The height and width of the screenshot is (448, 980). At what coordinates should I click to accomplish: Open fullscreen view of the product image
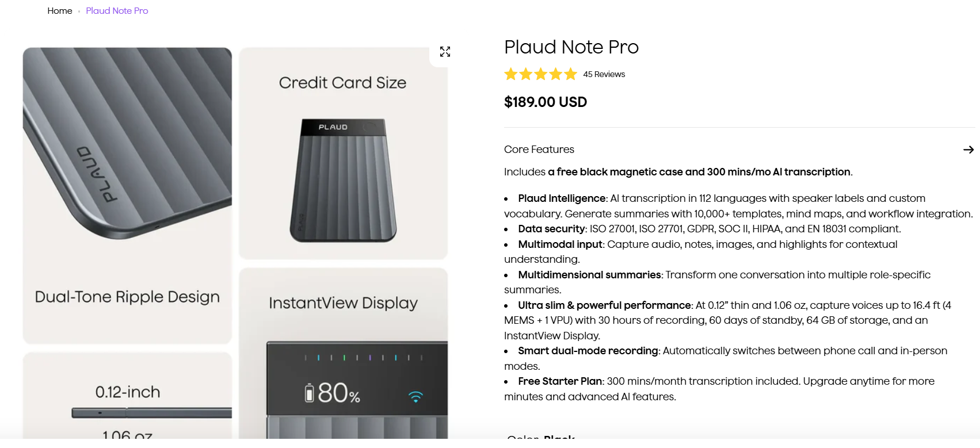click(445, 51)
